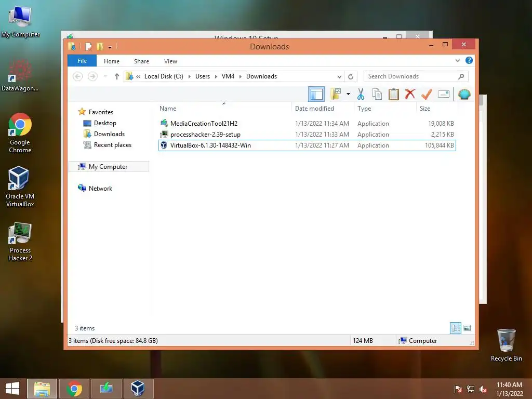Click Local Disk (C:) in address bar
This screenshot has width=532, height=399.
click(x=164, y=76)
